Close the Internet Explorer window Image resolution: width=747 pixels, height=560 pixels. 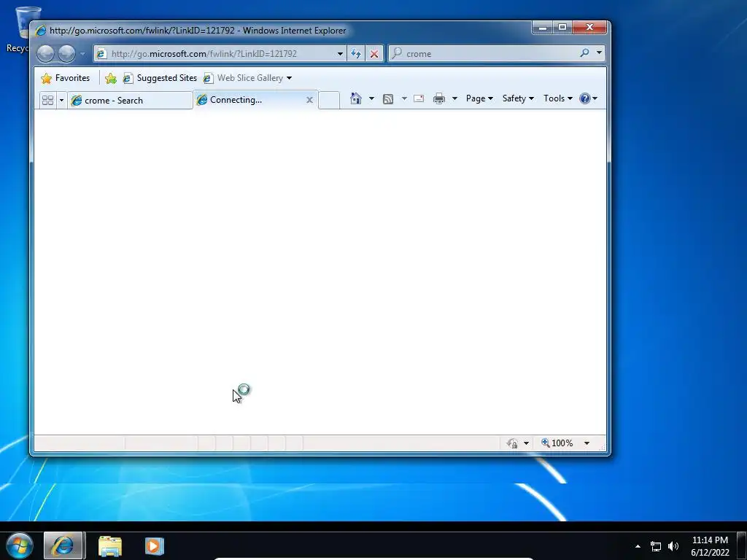click(589, 28)
